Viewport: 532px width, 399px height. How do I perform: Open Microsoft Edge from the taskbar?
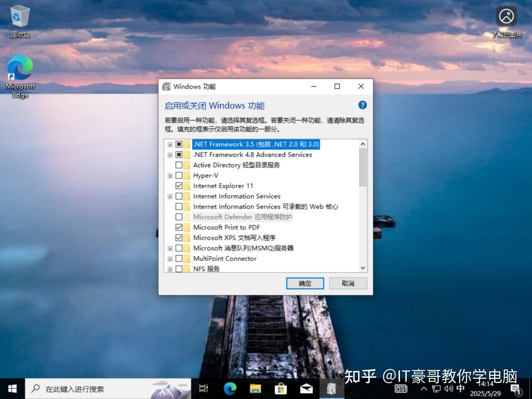click(x=230, y=389)
